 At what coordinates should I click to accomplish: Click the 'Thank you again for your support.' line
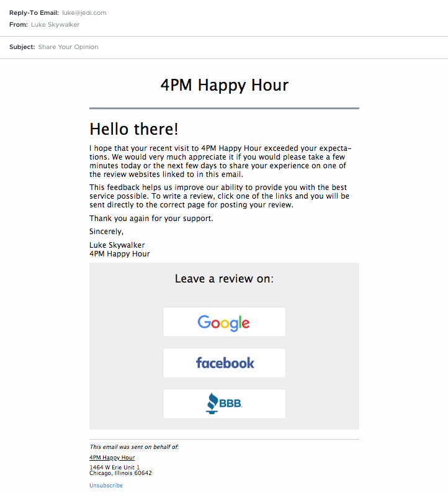tap(151, 219)
